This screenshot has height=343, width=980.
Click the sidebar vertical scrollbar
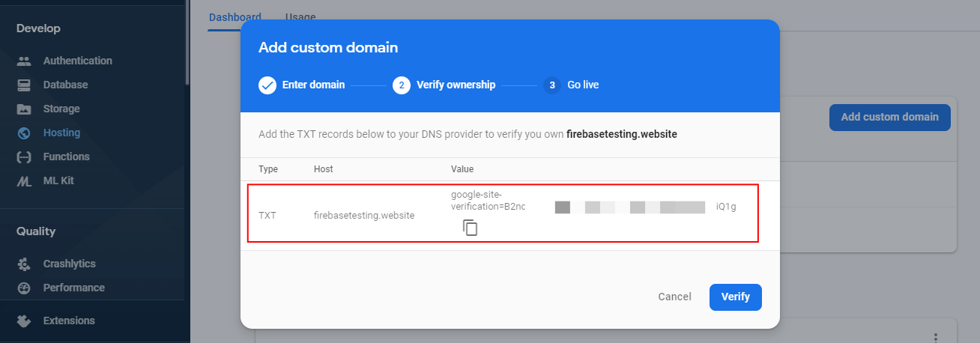click(187, 43)
